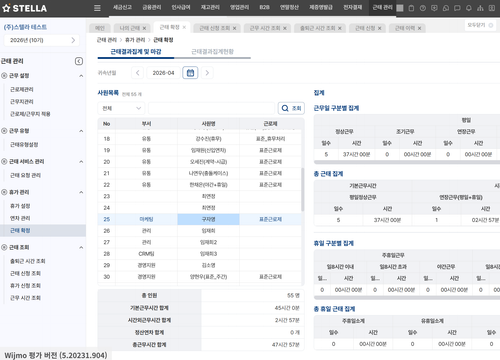Viewport: 500px width, 360px height.
Task: Click 근태 관리 breadcrumb link
Action: [107, 40]
